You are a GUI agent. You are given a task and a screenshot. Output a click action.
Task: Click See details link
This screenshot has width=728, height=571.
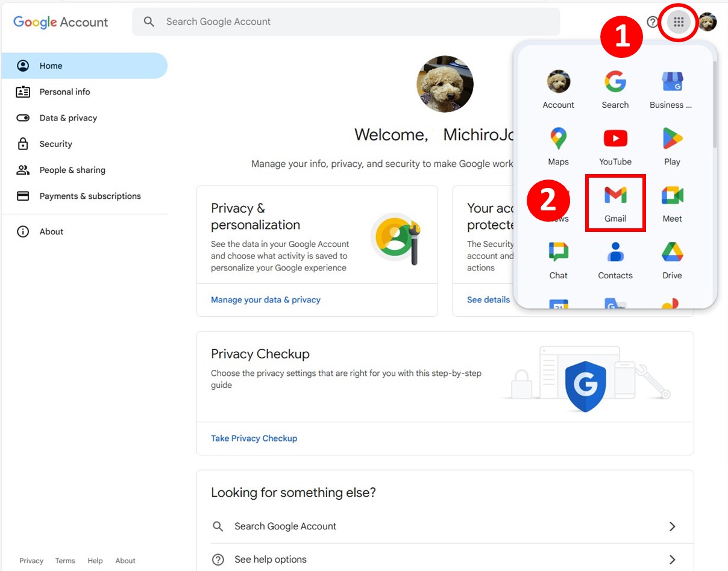(x=488, y=300)
